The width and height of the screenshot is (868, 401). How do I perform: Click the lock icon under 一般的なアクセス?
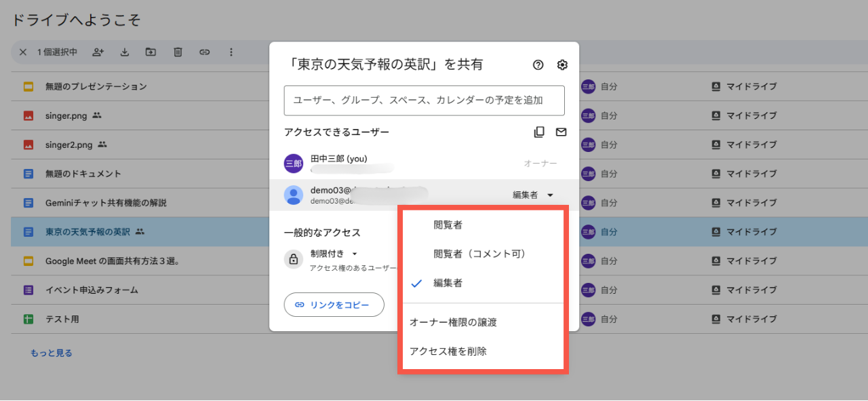tap(294, 259)
